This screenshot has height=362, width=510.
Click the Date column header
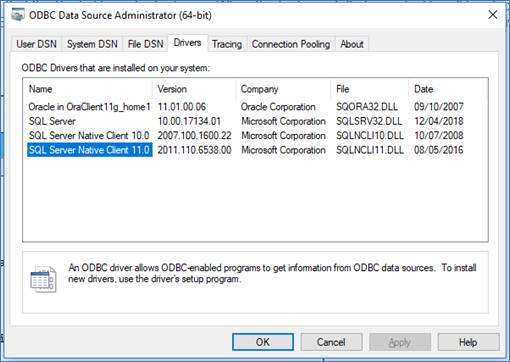(447, 89)
